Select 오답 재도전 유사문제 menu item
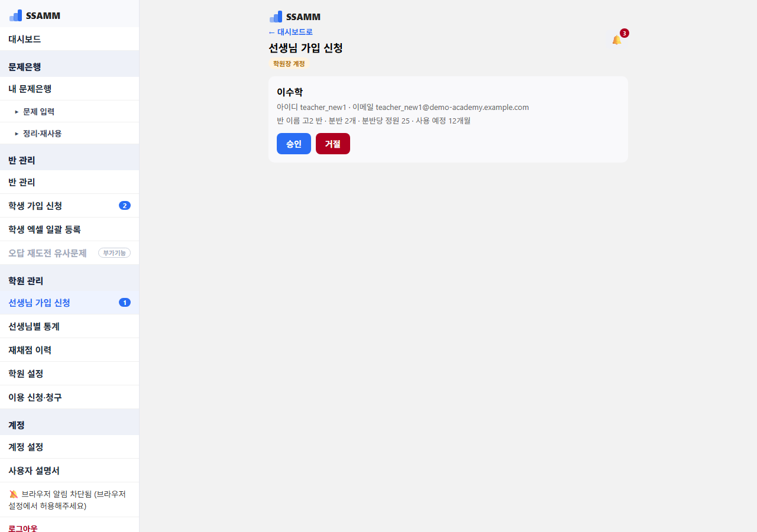757x532 pixels. point(69,253)
